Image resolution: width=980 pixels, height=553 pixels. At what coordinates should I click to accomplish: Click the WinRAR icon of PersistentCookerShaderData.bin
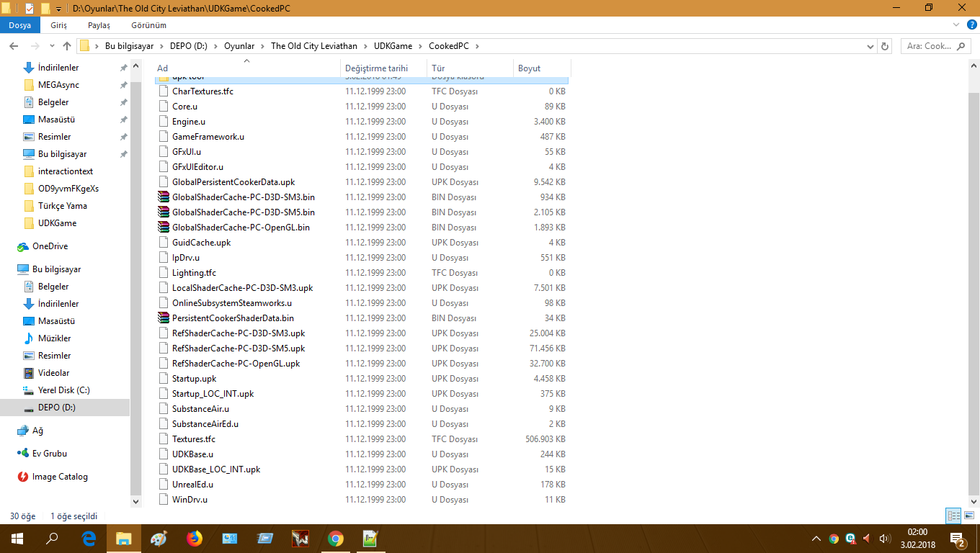(x=163, y=318)
